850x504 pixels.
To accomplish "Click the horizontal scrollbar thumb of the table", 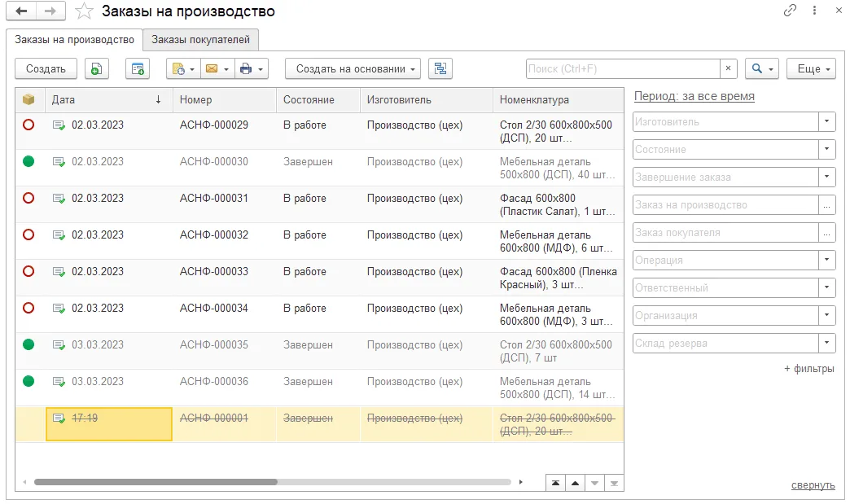I will coord(156,482).
